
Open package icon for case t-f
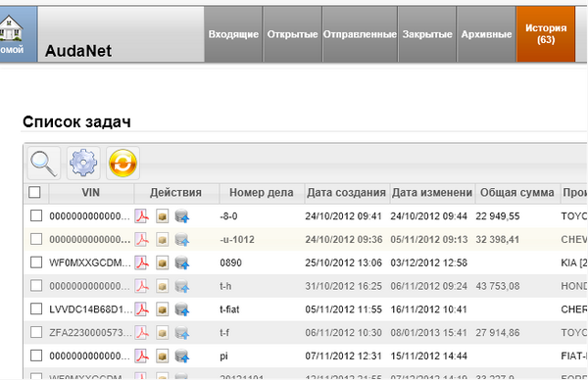point(162,333)
